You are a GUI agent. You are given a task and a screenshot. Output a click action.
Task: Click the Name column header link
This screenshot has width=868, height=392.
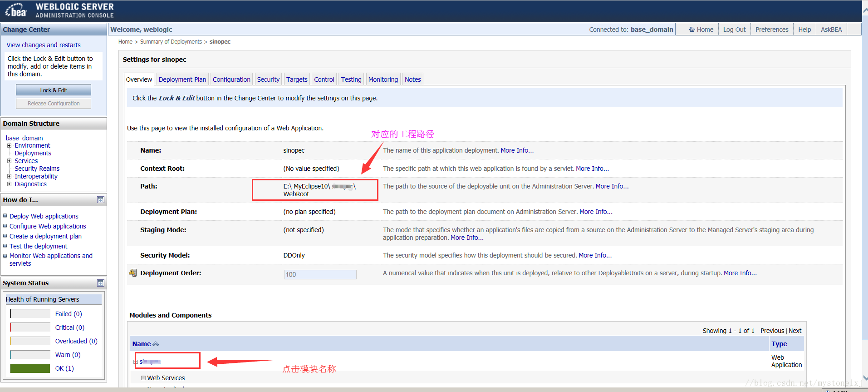(142, 344)
